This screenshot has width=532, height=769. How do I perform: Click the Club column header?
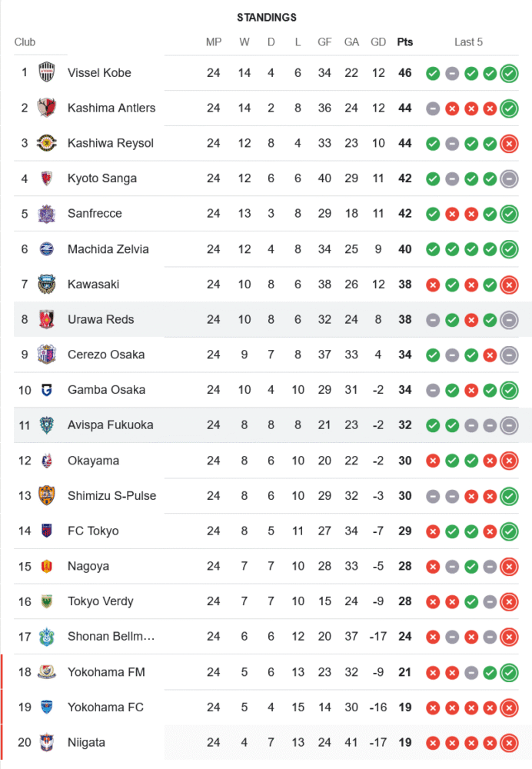pyautogui.click(x=25, y=42)
